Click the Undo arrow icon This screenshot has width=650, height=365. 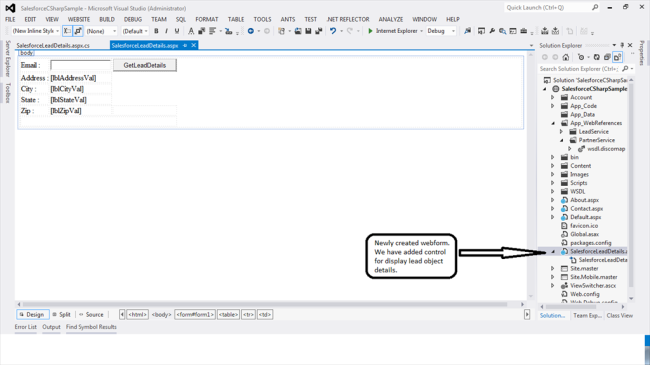[x=333, y=31]
